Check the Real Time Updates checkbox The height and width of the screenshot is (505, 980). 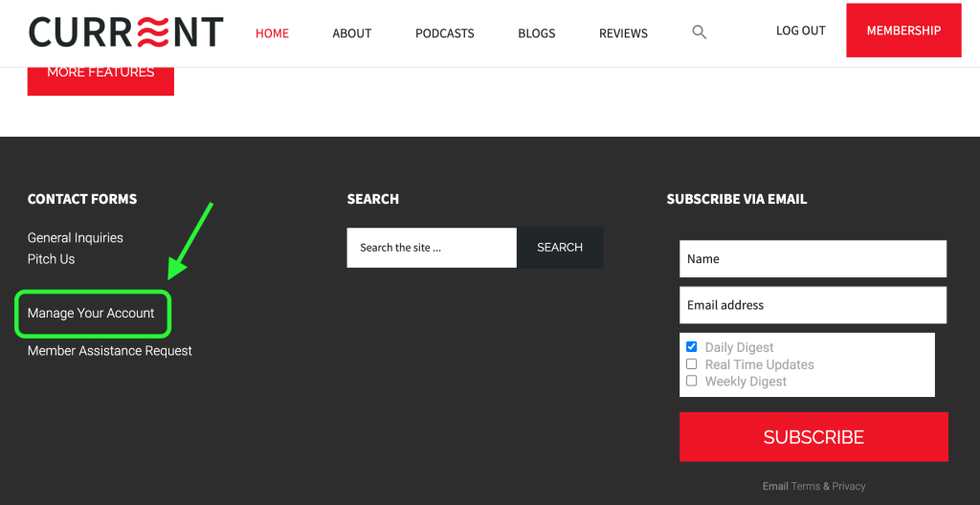(x=691, y=363)
